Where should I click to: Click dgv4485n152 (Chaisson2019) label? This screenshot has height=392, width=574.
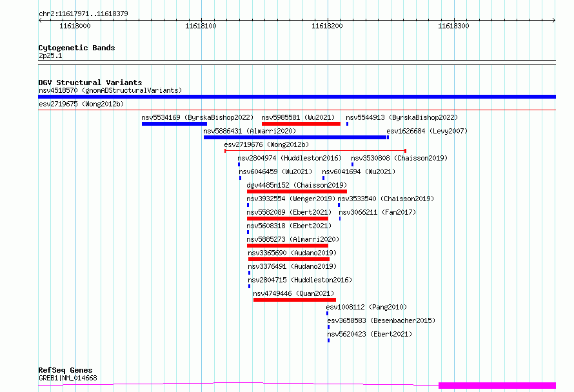[297, 185]
